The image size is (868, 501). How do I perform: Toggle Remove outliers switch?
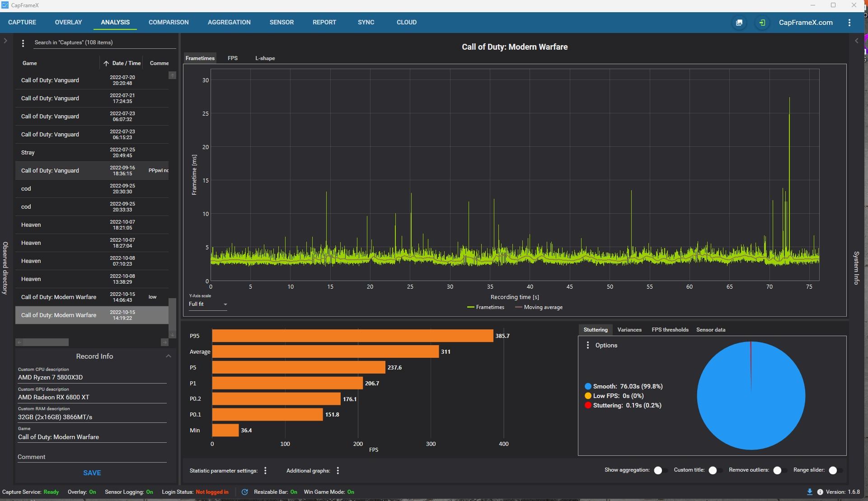click(x=779, y=471)
